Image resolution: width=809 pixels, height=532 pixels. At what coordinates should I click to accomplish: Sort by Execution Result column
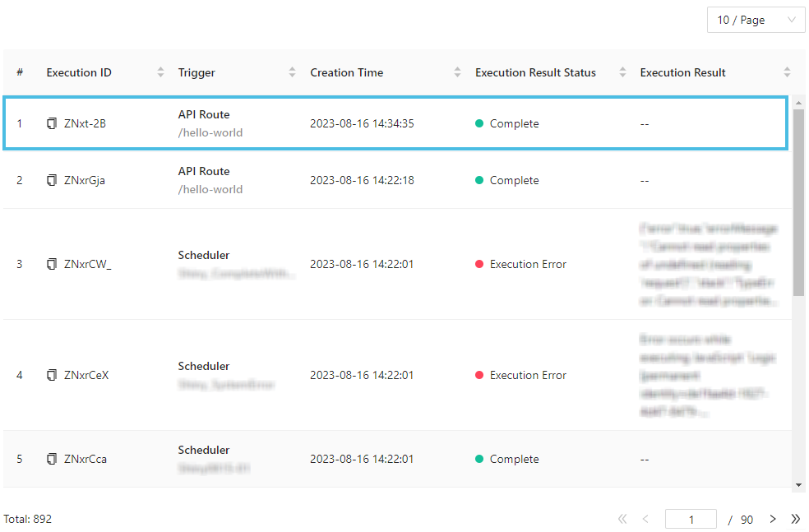pos(787,72)
